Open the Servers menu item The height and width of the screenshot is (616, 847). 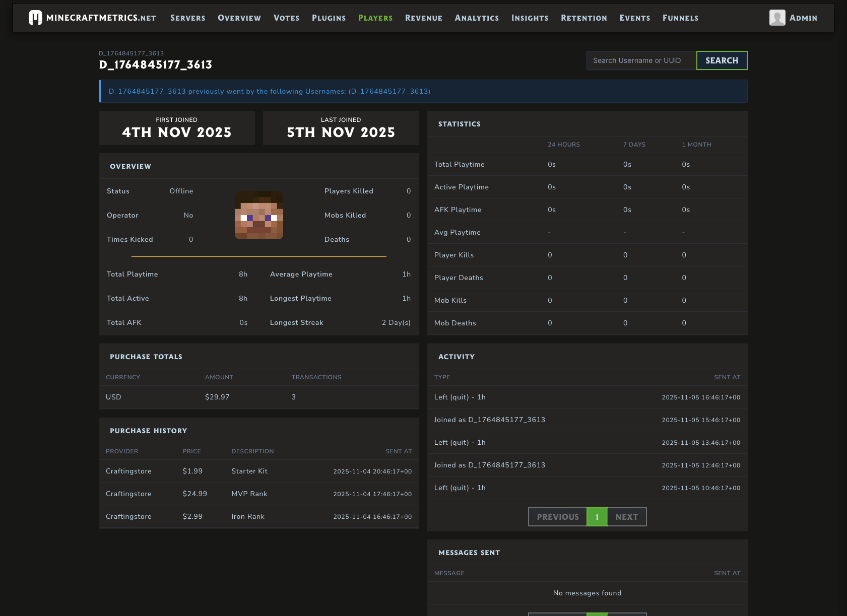[187, 18]
